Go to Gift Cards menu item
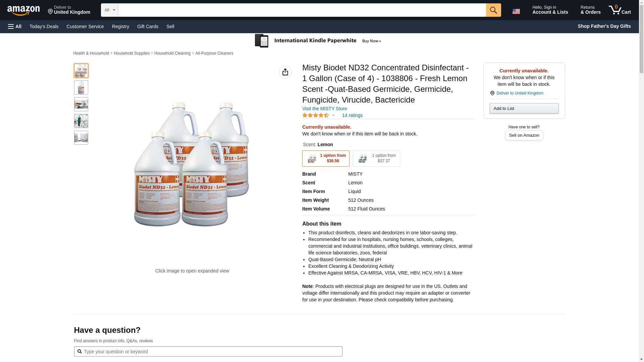This screenshot has width=644, height=362. click(148, 26)
